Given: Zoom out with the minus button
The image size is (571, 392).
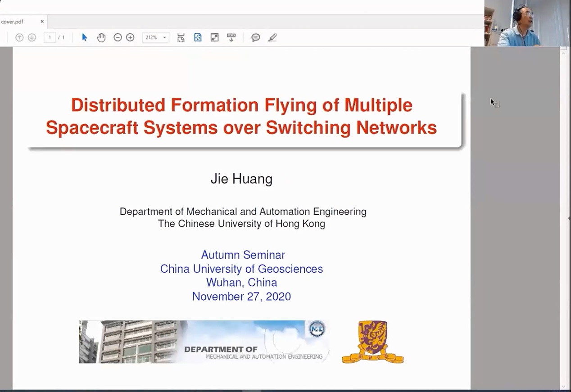Looking at the screenshot, I should 118,38.
